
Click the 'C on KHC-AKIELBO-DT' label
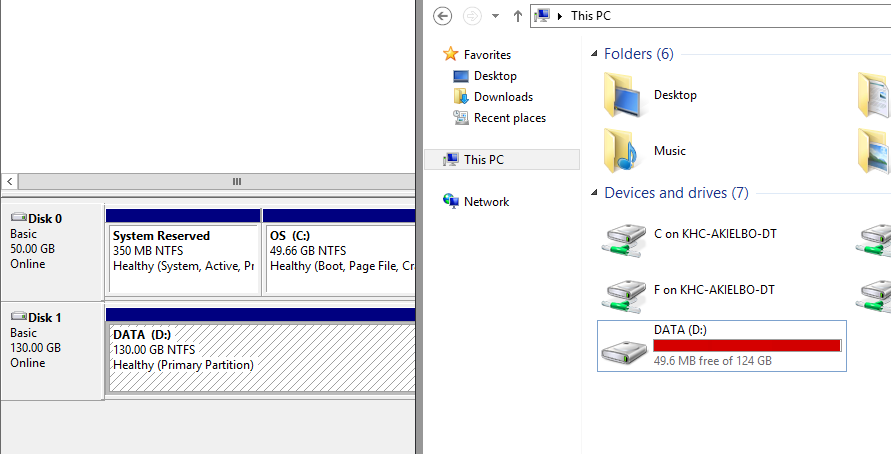[x=715, y=234]
